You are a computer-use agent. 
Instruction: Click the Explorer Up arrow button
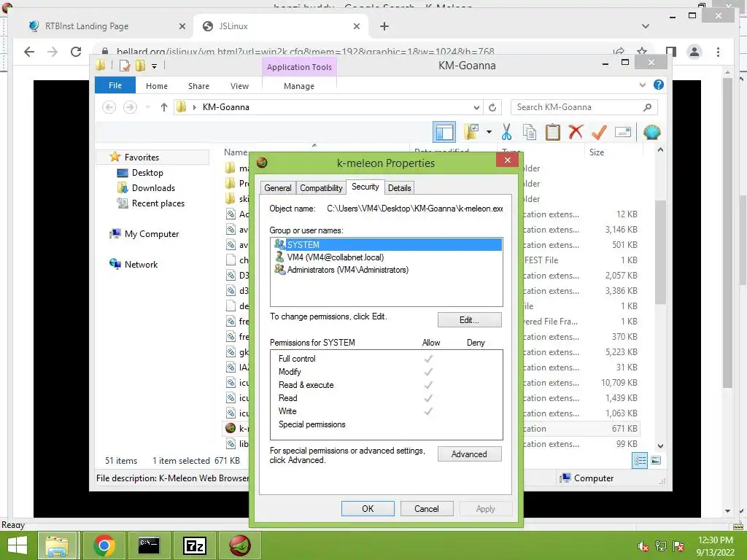coord(164,107)
